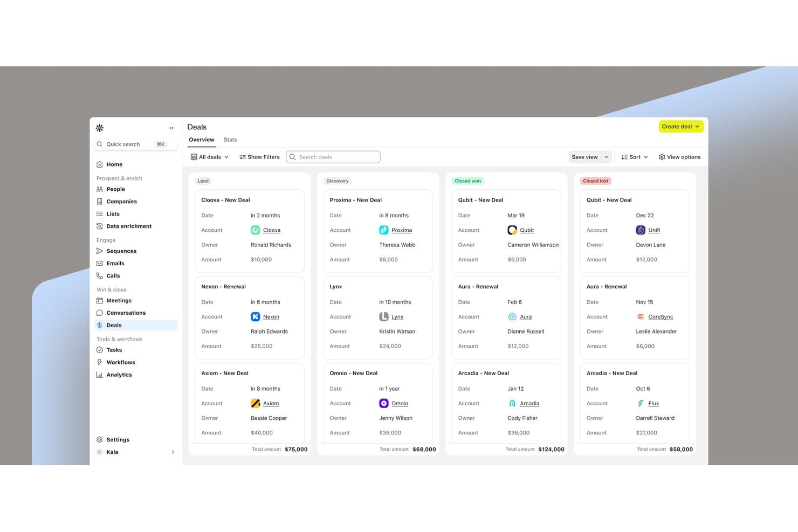Open the Save view dropdown arrow
Screen dimensions: 798x532
[607, 157]
